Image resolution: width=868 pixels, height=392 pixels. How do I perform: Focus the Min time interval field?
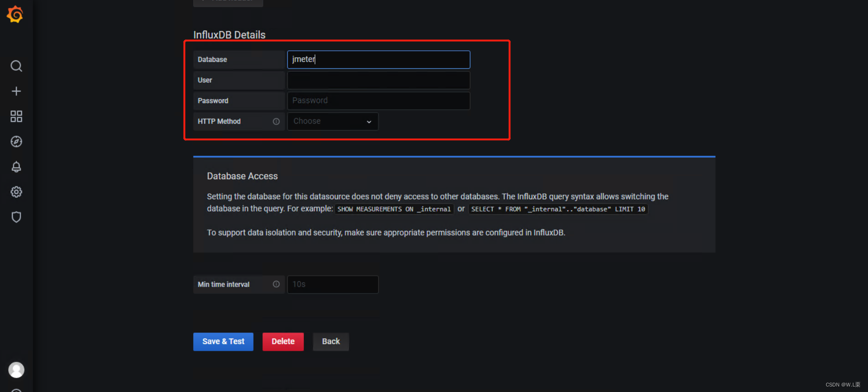coord(333,284)
